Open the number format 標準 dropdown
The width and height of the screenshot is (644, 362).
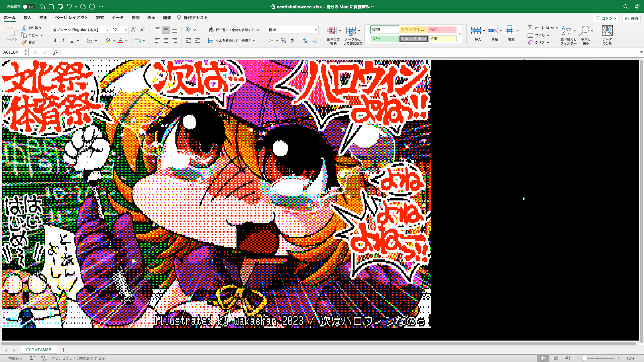tap(316, 30)
